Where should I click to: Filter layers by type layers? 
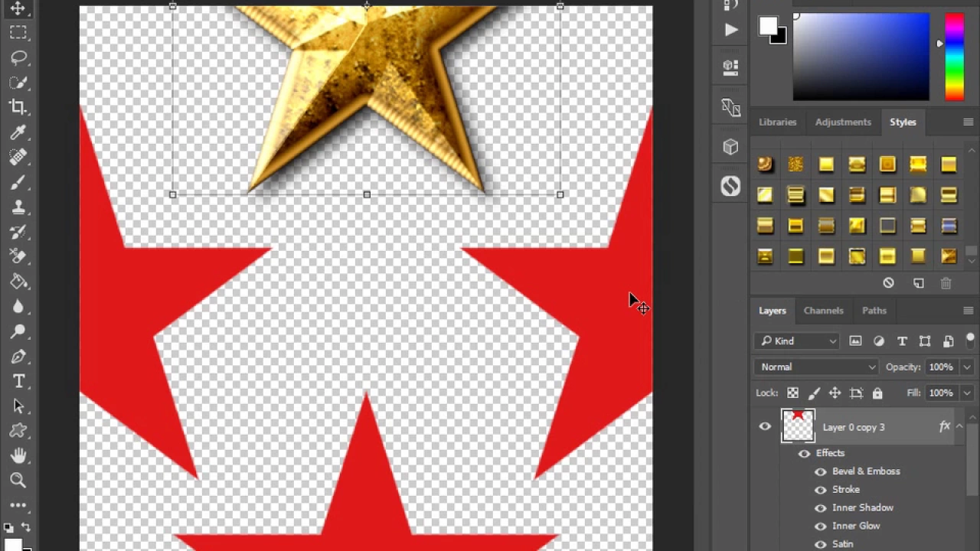902,341
